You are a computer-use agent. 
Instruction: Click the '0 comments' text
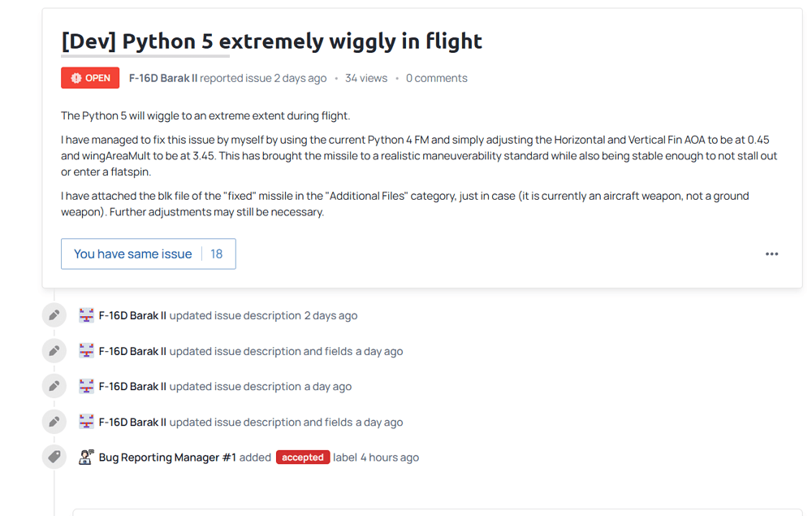(437, 78)
